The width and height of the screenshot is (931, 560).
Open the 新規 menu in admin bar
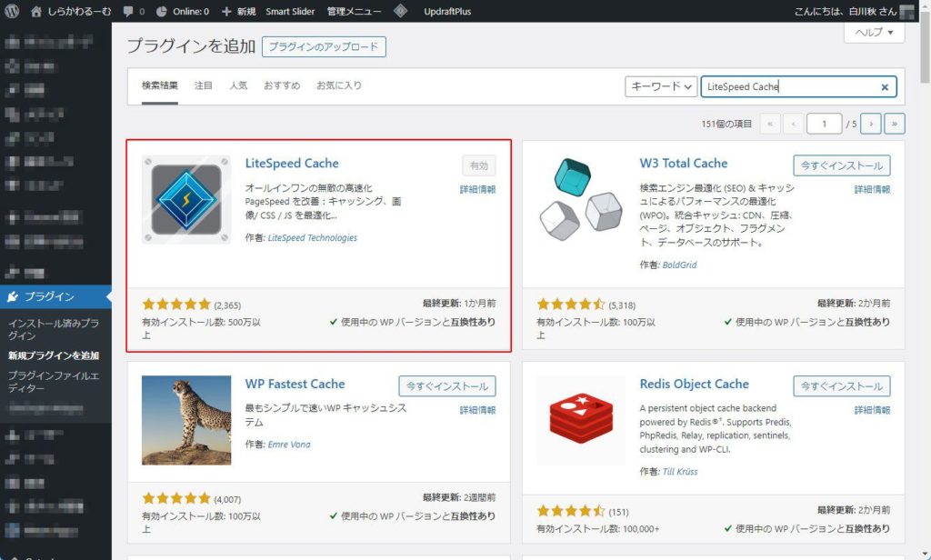pyautogui.click(x=239, y=12)
